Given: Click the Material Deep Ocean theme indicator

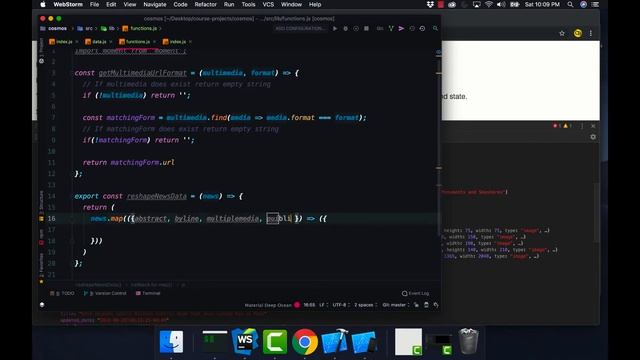Looking at the screenshot, I should click(268, 305).
